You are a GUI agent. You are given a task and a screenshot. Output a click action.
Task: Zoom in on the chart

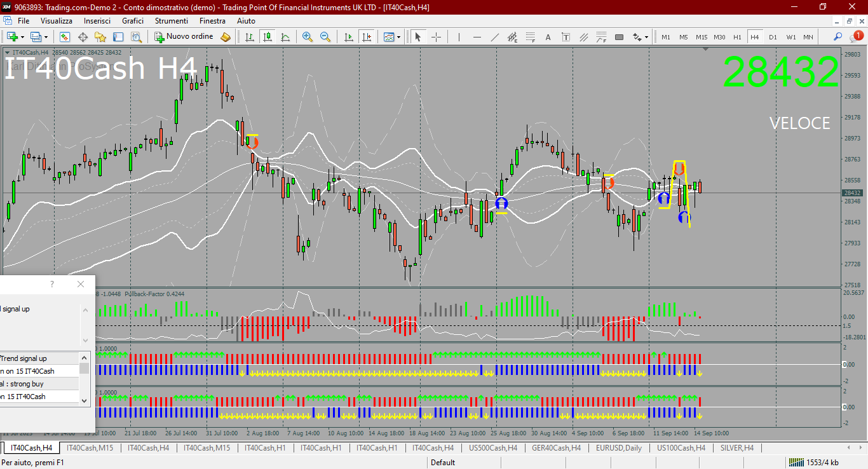(308, 37)
